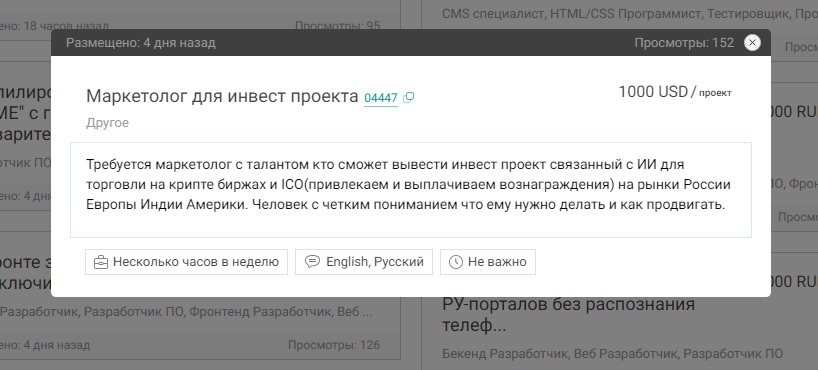
Task: Select the English, Русский language tag
Action: point(364,262)
